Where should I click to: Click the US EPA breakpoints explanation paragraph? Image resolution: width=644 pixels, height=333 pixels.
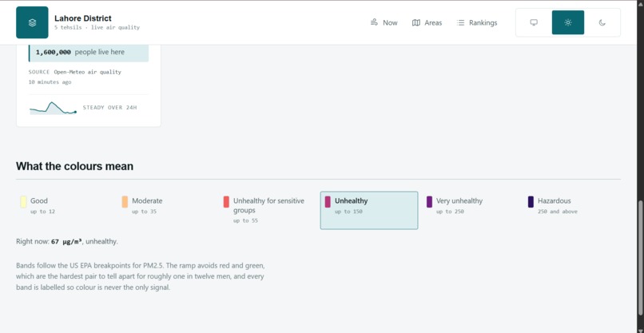click(140, 276)
